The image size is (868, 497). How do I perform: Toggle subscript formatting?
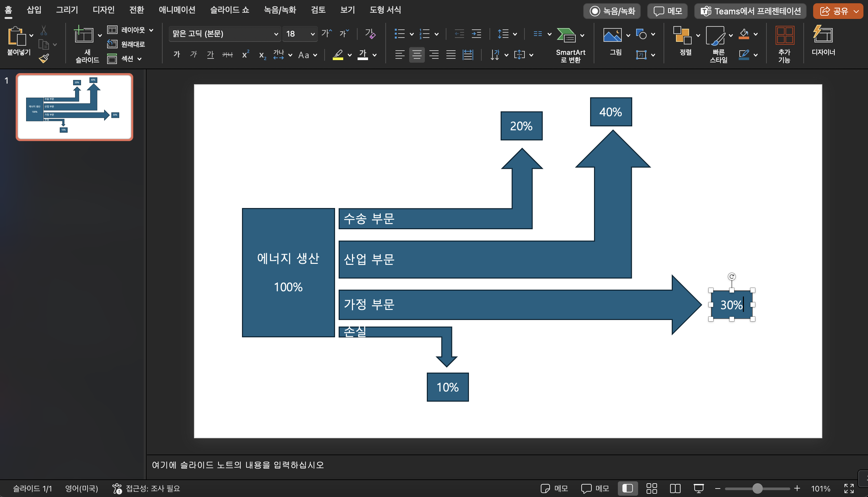tap(262, 55)
